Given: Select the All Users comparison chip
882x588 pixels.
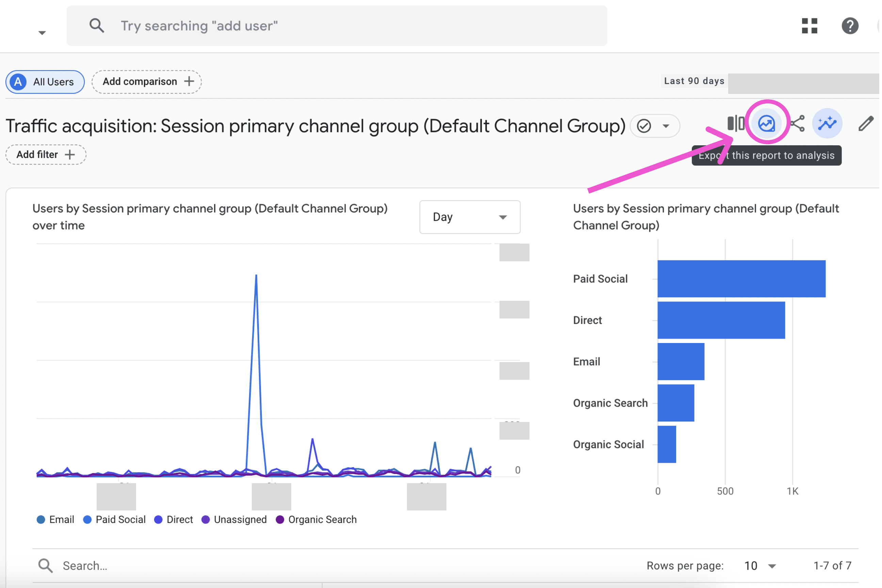Looking at the screenshot, I should coord(45,82).
